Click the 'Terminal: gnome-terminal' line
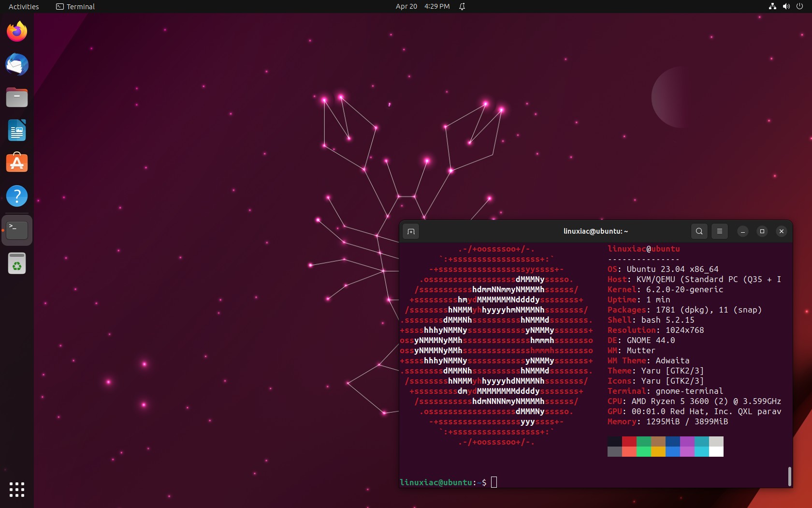 click(x=665, y=391)
